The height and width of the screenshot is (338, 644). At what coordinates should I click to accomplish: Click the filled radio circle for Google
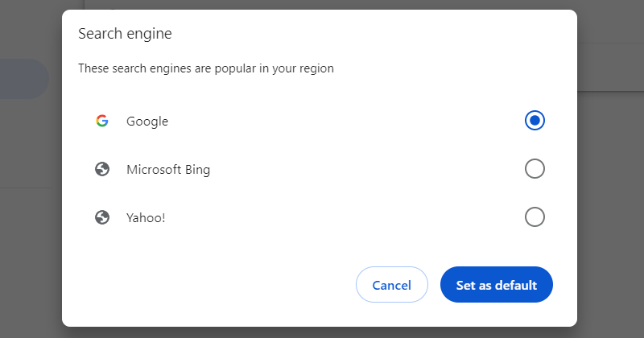point(535,121)
